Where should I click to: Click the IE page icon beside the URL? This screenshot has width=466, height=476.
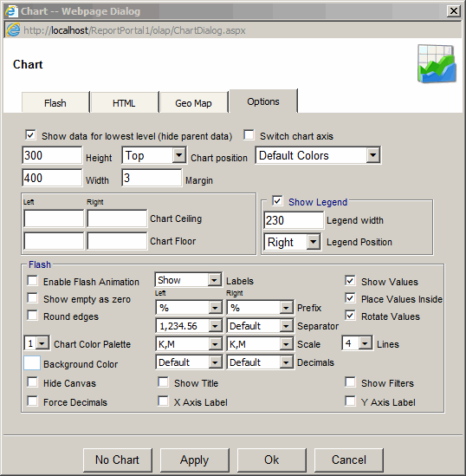[x=13, y=30]
